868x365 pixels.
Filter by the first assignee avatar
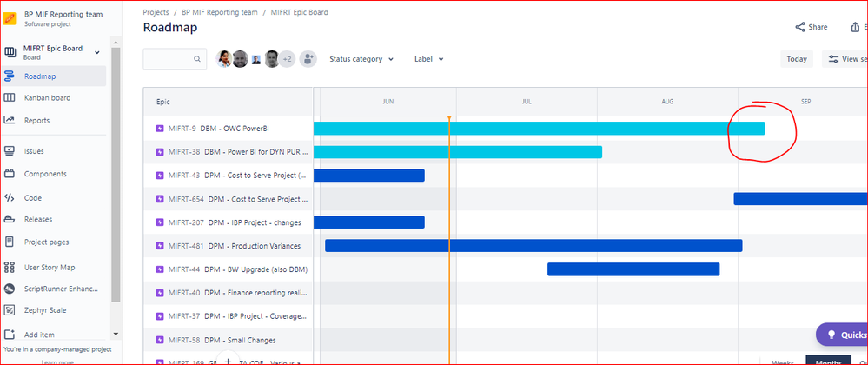[x=224, y=59]
